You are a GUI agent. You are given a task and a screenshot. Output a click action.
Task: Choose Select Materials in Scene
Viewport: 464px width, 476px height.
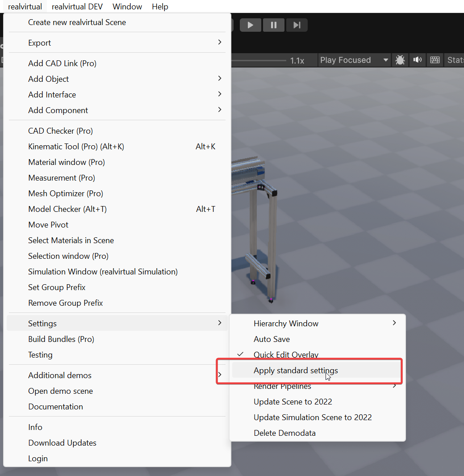tap(117, 240)
